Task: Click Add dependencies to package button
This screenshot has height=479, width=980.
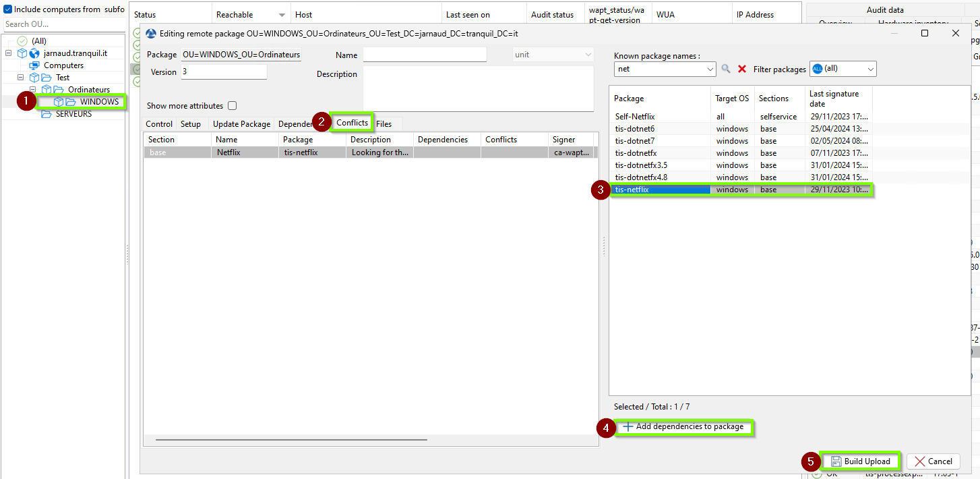Action: (683, 427)
